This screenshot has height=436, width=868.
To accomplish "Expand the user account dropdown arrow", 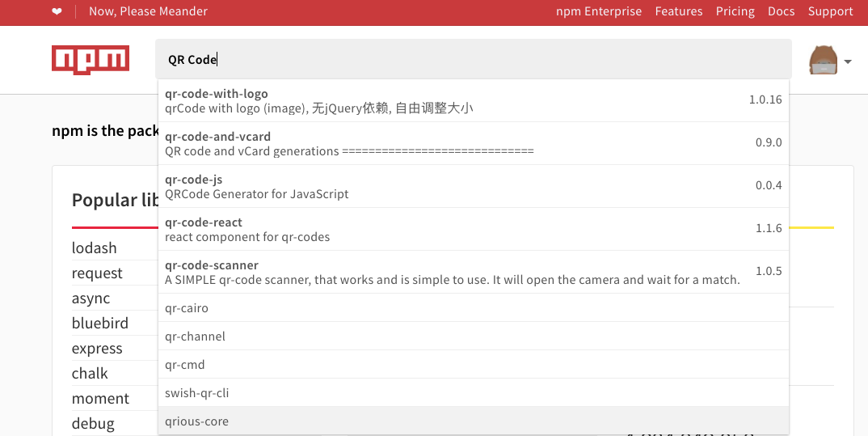I will click(x=848, y=61).
